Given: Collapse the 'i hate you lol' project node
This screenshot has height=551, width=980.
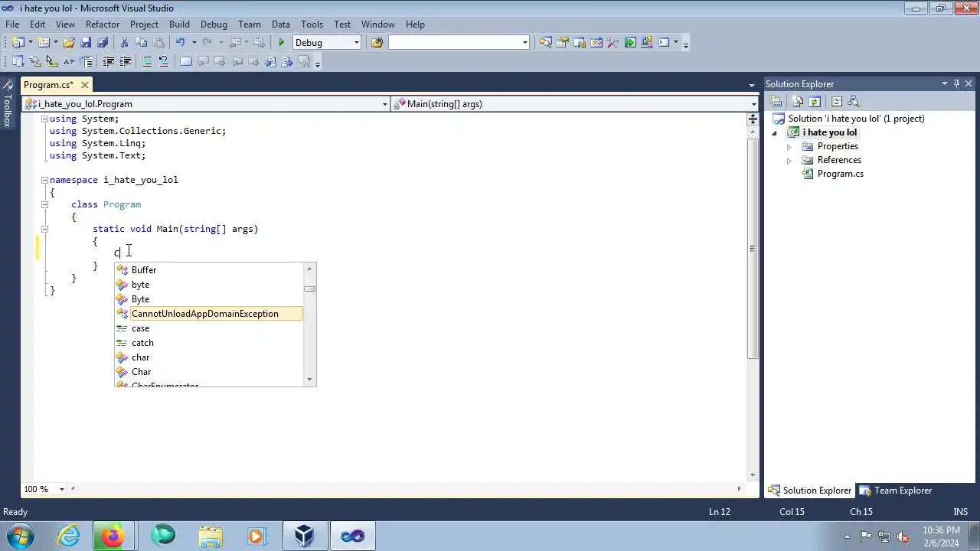Looking at the screenshot, I should (774, 133).
